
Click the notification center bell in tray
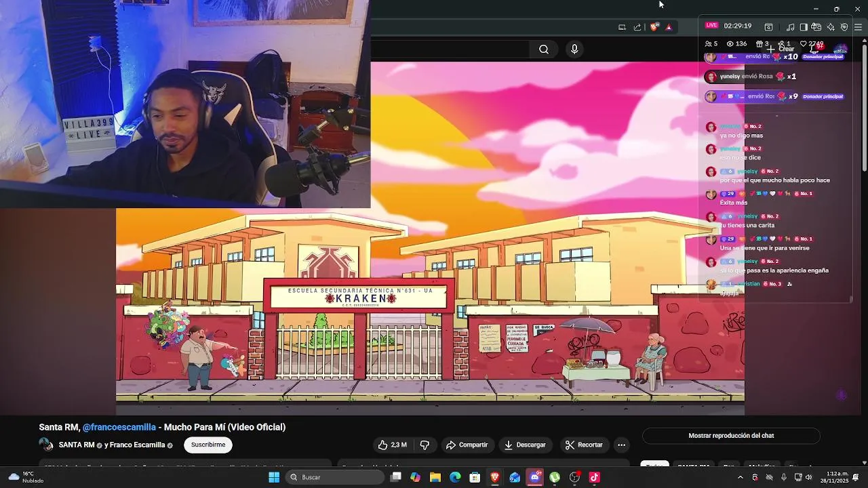click(856, 477)
